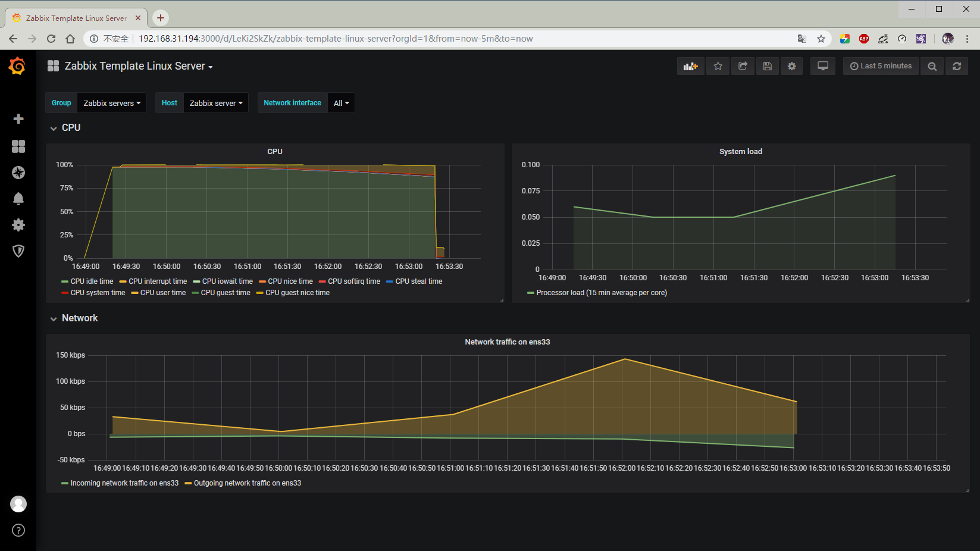
Task: Open the AdBlock Plus extension
Action: point(864,39)
